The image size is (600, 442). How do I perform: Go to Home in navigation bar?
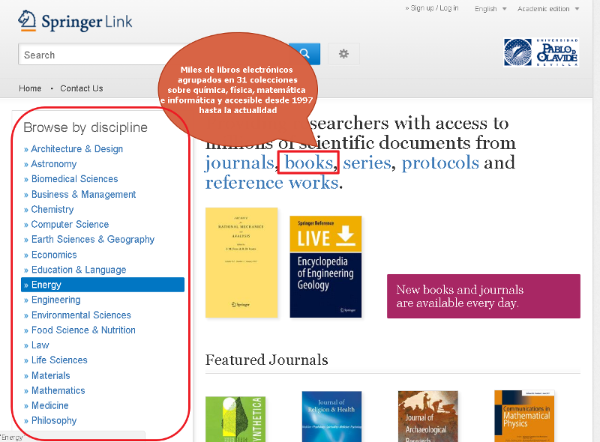(30, 88)
